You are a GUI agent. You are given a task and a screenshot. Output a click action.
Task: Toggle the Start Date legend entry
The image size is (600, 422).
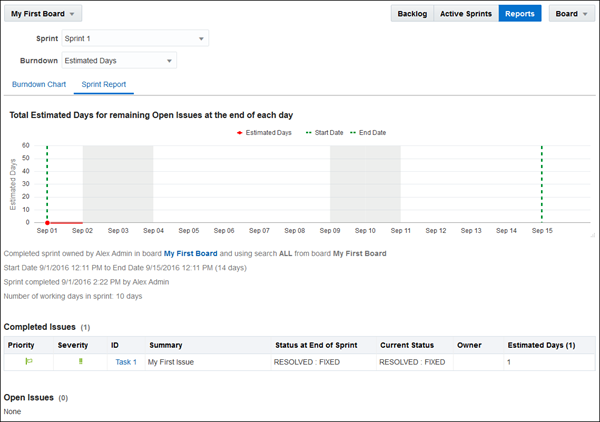coord(327,132)
